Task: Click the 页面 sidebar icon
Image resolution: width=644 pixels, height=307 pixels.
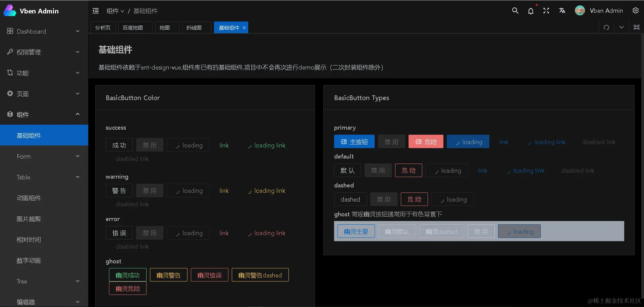Action: click(10, 93)
